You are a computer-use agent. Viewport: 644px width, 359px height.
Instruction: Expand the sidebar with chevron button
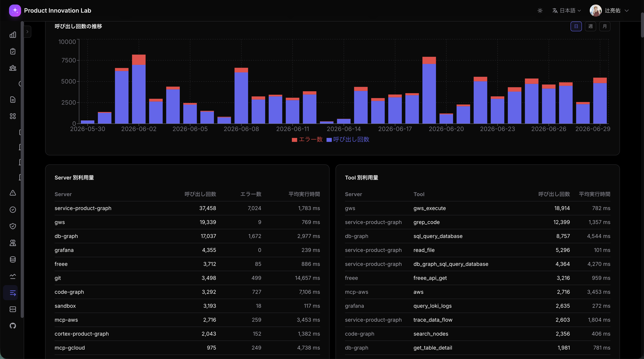(27, 32)
